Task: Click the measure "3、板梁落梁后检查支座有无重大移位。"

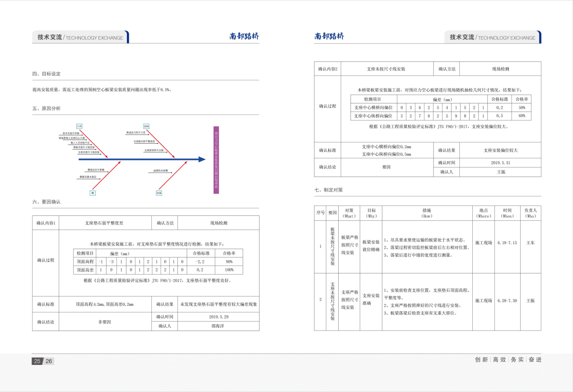Action: pyautogui.click(x=420, y=313)
